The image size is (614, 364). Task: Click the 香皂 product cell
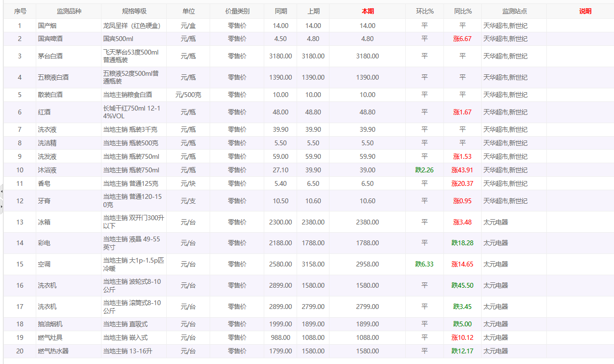[x=69, y=183]
